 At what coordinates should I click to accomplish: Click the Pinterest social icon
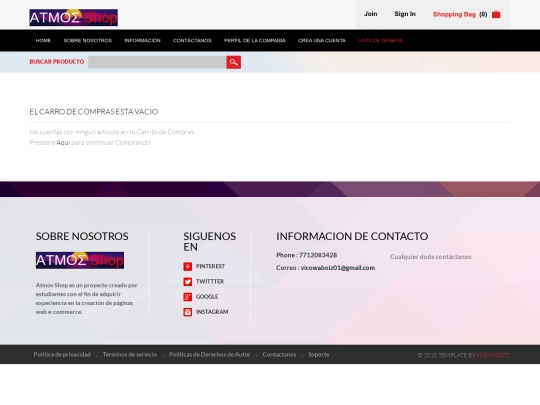[188, 266]
